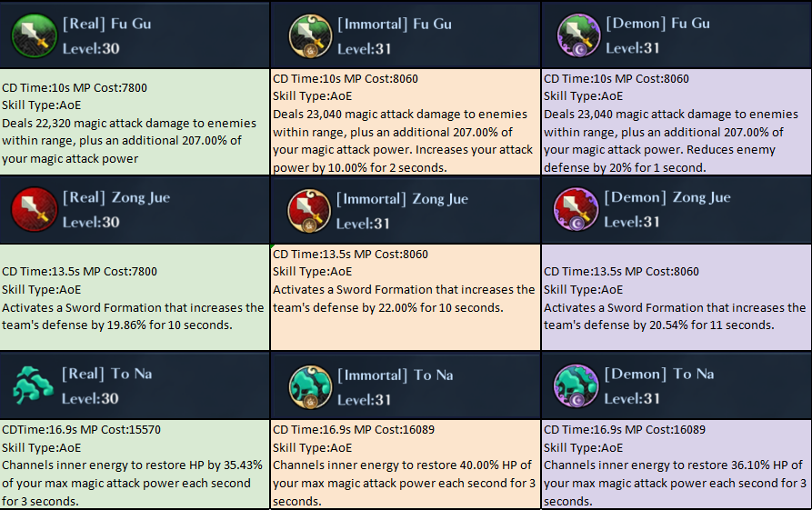Click the orange [Immortal] Fu Gu description panel

coord(405,123)
